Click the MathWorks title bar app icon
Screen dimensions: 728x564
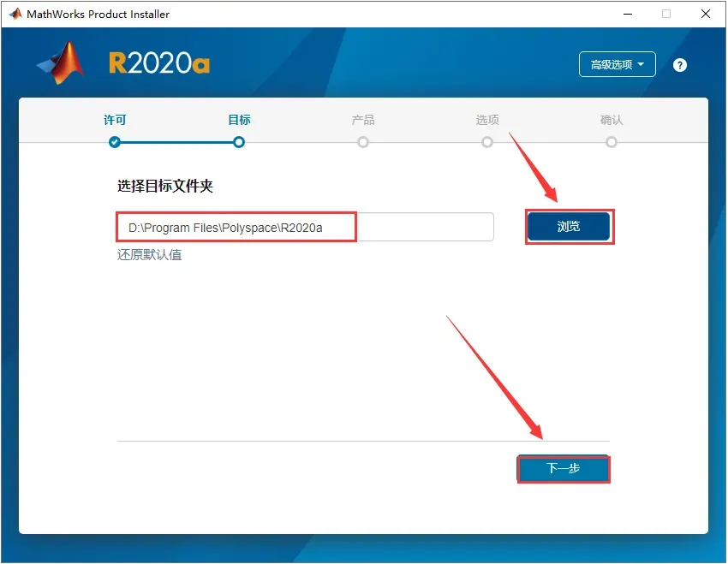click(x=15, y=14)
